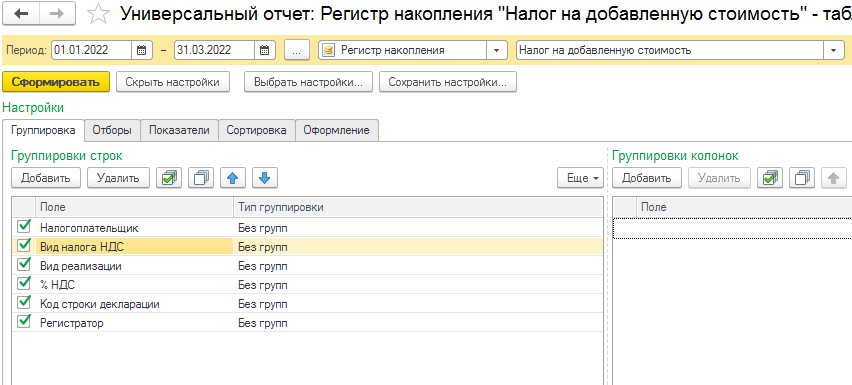Uncheck the Налогоплательщик field
This screenshot has height=385, width=852.
pyautogui.click(x=23, y=227)
